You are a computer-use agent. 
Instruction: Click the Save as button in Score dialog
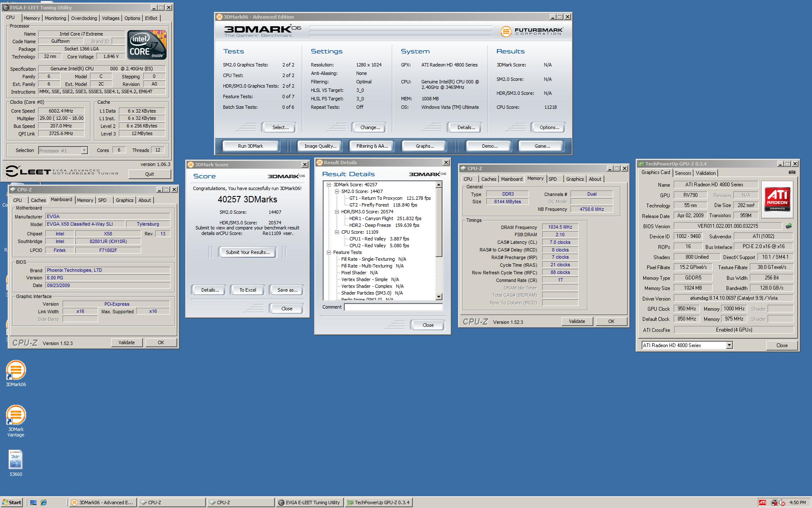tap(287, 290)
